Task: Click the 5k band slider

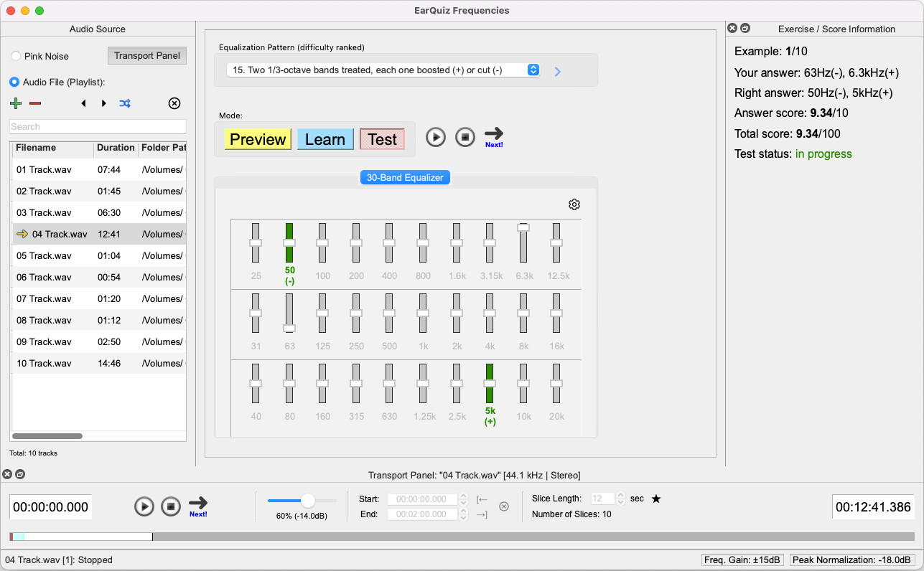Action: (x=490, y=383)
